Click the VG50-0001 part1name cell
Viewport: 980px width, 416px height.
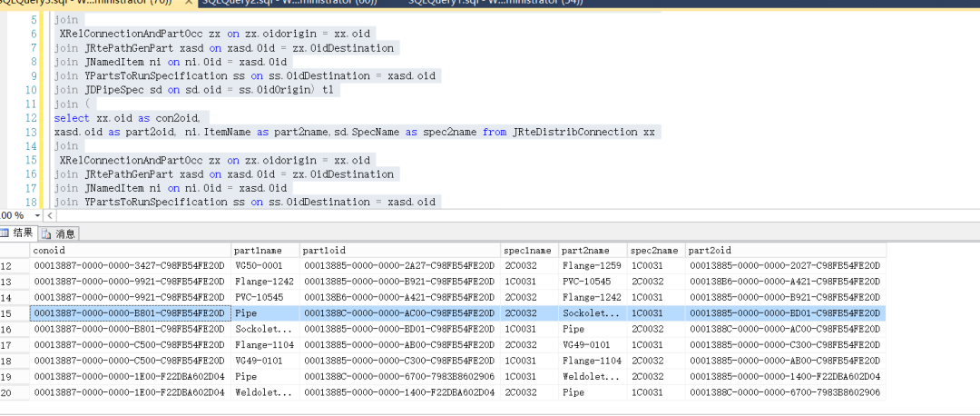click(266, 266)
